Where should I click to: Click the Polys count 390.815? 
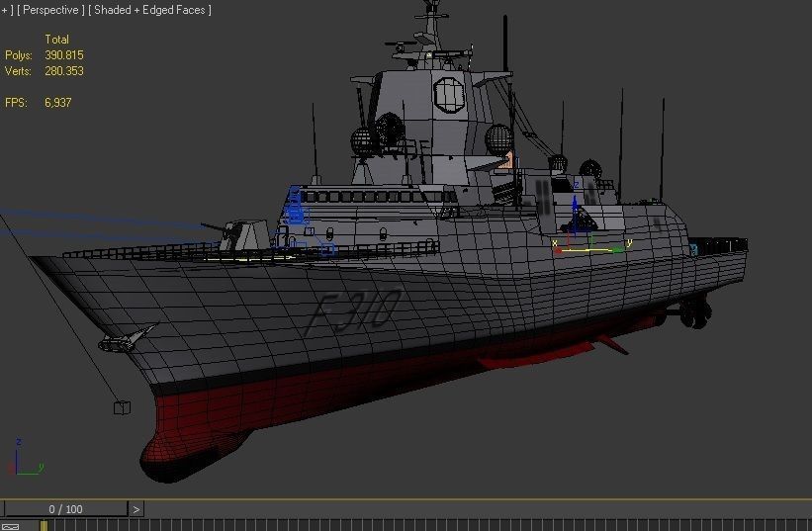pyautogui.click(x=63, y=55)
